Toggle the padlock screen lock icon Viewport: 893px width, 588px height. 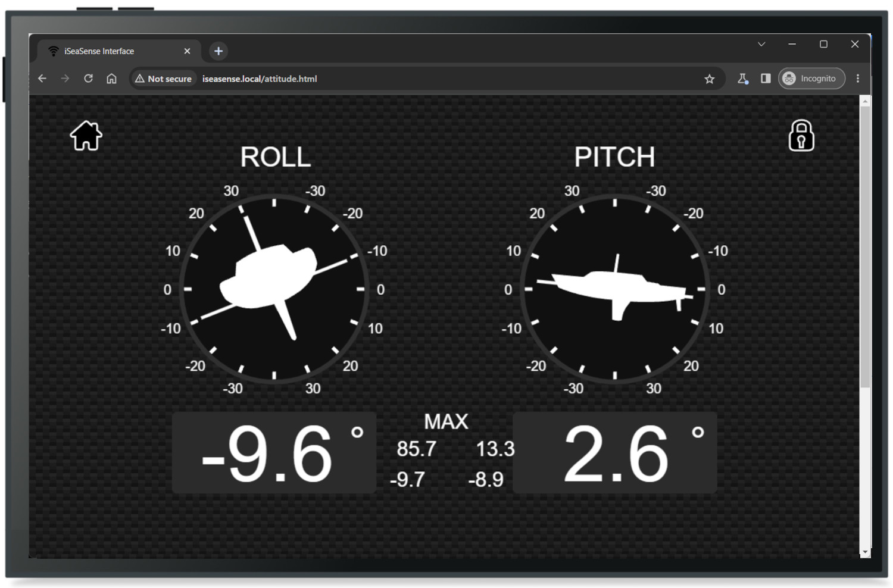point(801,136)
